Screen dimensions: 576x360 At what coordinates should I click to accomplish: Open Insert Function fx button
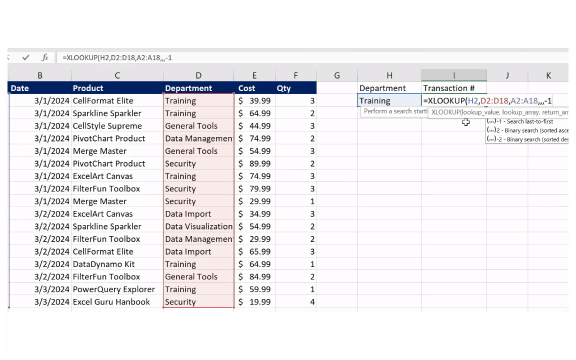44,57
